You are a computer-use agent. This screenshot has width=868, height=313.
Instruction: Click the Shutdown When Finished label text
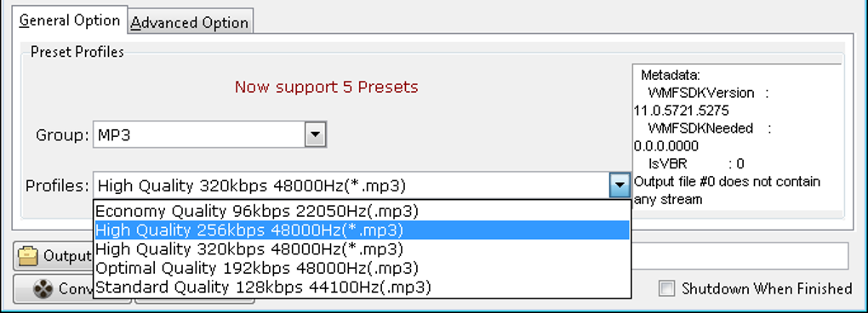click(x=767, y=288)
